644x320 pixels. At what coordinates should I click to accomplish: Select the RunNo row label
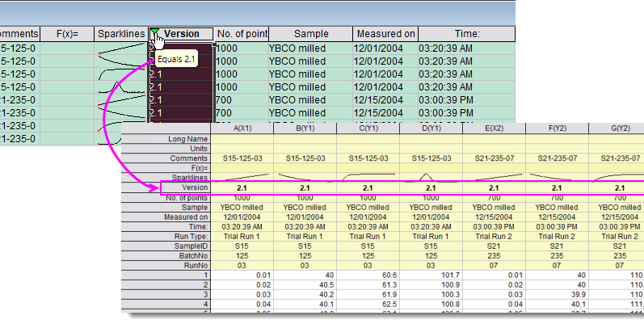click(166, 266)
